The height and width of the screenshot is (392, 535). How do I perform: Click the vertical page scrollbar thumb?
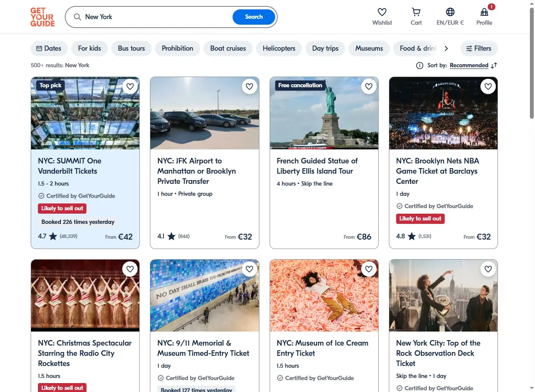pyautogui.click(x=532, y=63)
